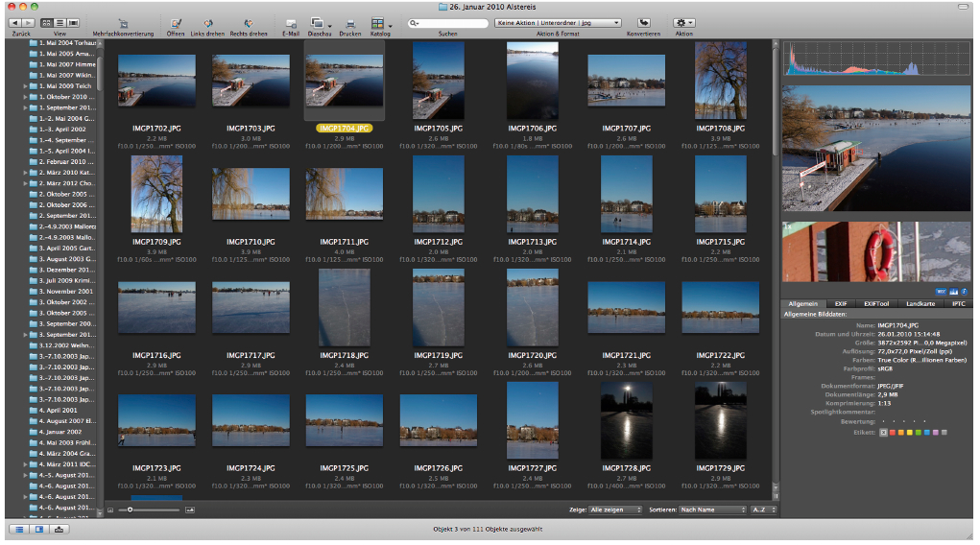This screenshot has width=980, height=545.
Task: Toggle the left folder list panel button
Action: pos(19,529)
